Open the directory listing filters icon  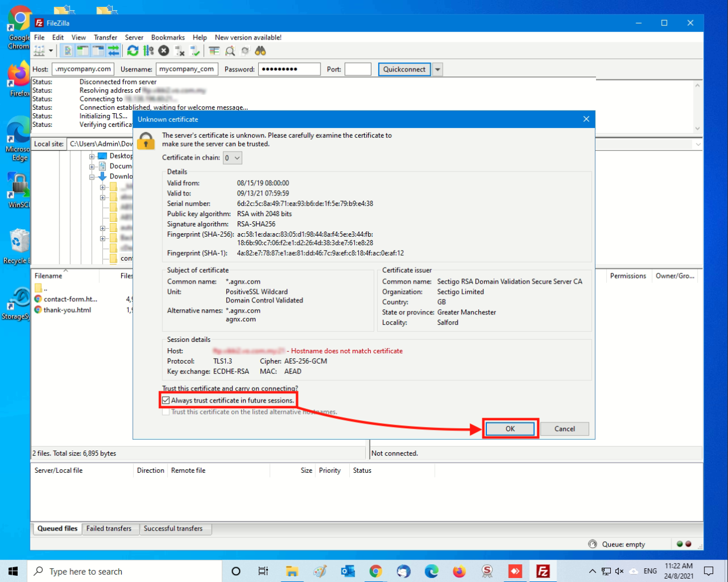coord(214,51)
